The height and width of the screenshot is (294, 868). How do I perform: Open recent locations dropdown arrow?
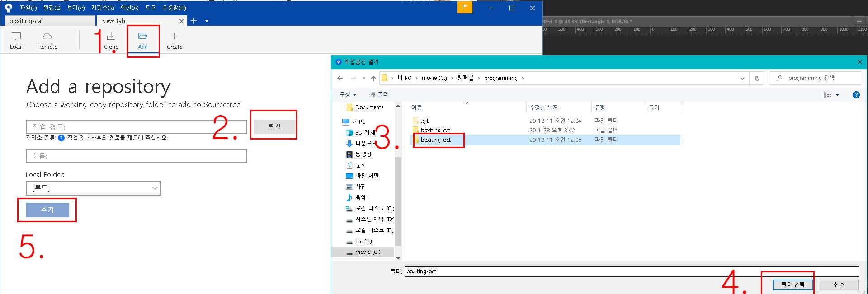click(364, 78)
